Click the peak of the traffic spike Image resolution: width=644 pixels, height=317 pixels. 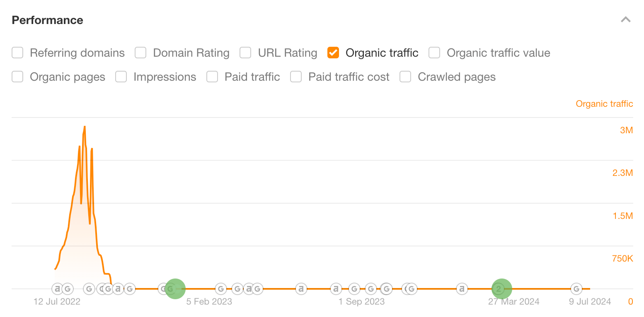[x=85, y=127]
